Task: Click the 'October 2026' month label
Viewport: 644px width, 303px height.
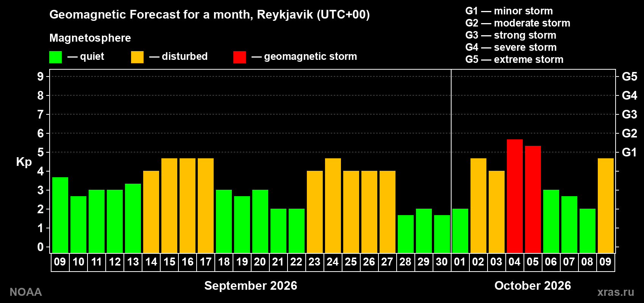Action: [x=533, y=286]
